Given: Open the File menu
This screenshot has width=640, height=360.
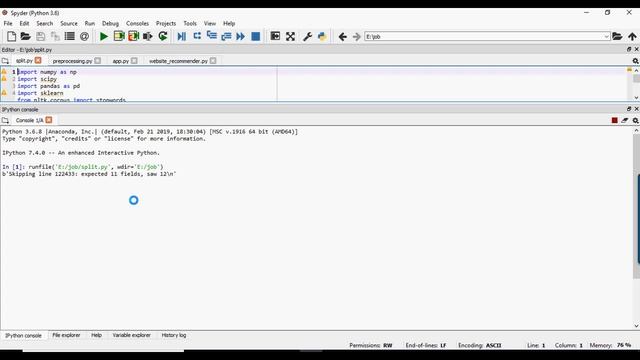Looking at the screenshot, I should [8, 24].
